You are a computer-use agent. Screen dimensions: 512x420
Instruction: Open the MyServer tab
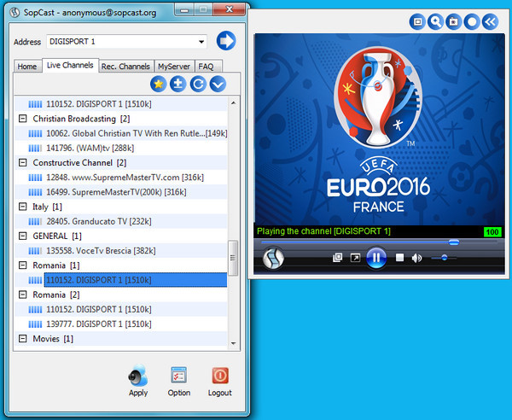coord(174,67)
